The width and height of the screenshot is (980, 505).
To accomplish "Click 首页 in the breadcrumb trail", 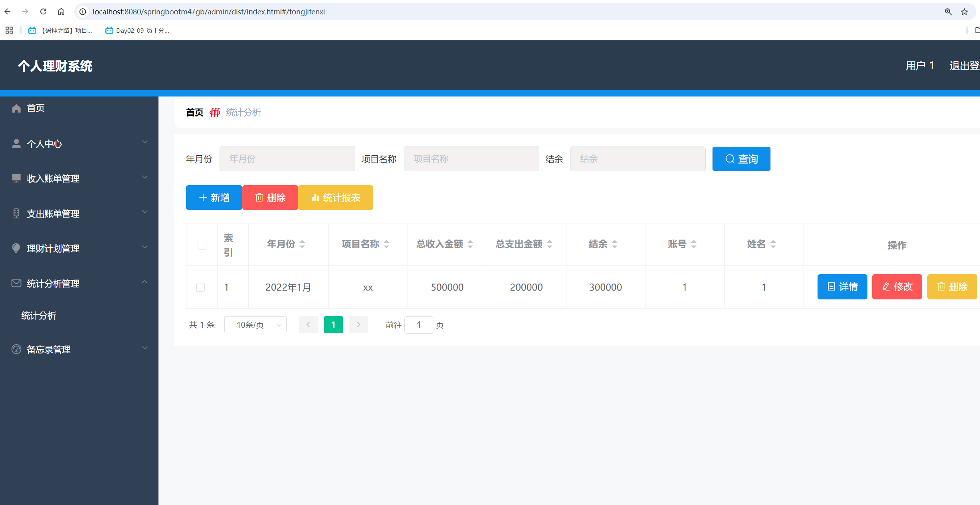I will click(194, 112).
